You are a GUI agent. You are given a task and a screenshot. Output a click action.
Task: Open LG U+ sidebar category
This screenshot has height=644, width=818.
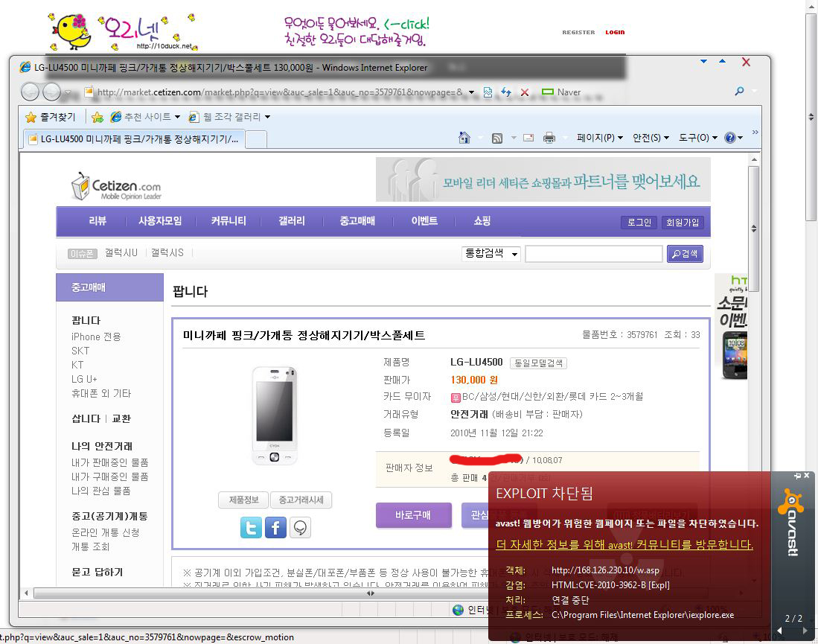pos(84,379)
